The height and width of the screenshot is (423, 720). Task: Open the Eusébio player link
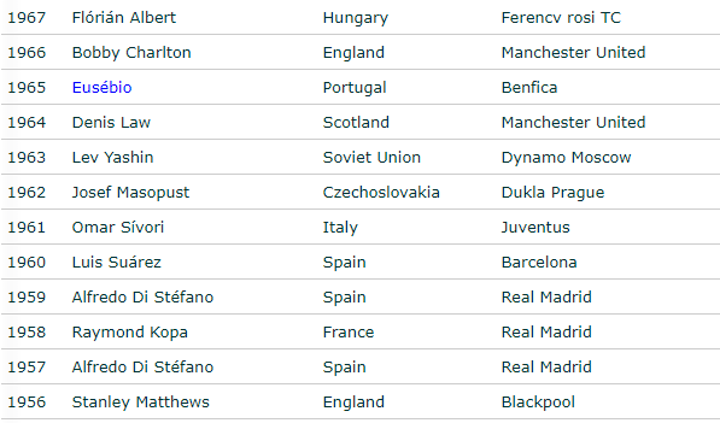point(102,88)
